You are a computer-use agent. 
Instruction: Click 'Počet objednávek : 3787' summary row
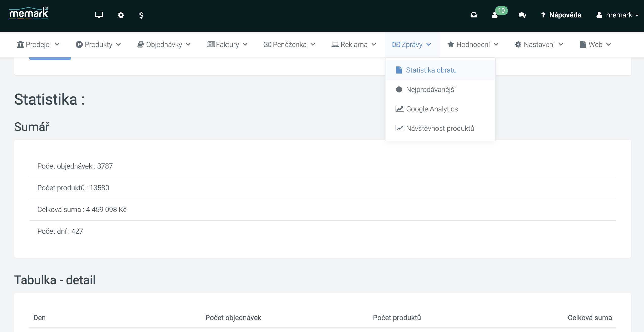(323, 166)
